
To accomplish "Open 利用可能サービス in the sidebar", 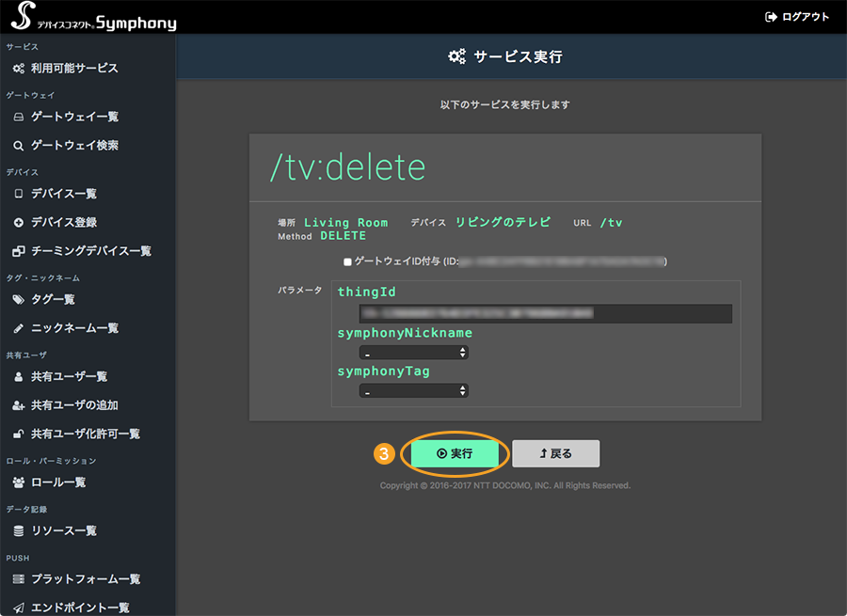I will pyautogui.click(x=74, y=69).
